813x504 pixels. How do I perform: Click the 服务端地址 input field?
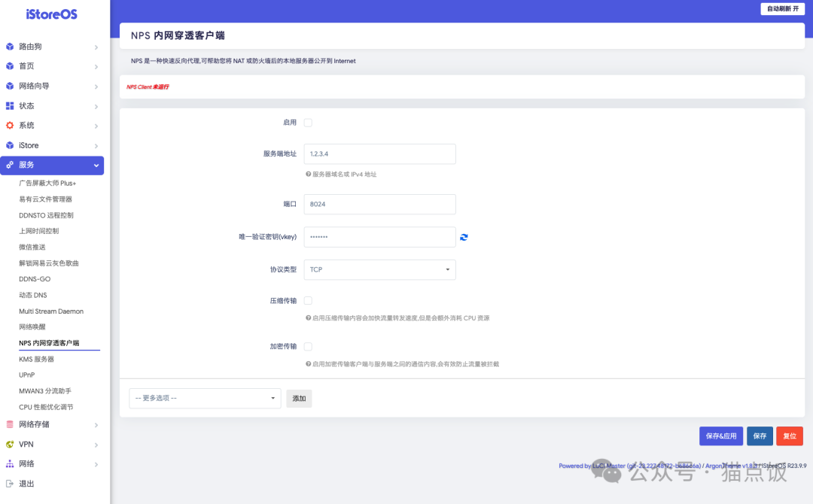(x=379, y=153)
